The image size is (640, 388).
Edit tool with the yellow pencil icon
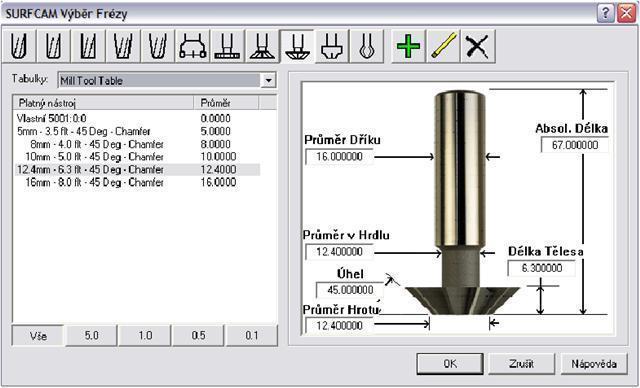tap(443, 46)
